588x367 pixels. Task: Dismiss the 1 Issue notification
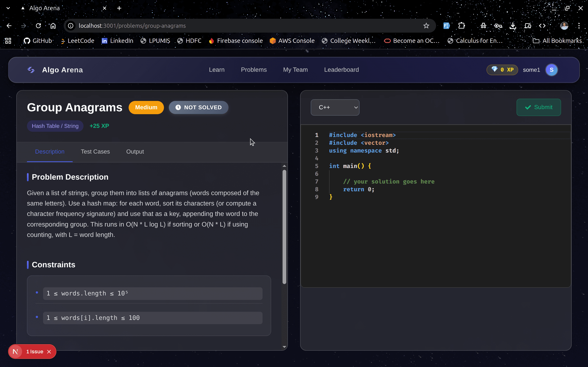point(49,351)
